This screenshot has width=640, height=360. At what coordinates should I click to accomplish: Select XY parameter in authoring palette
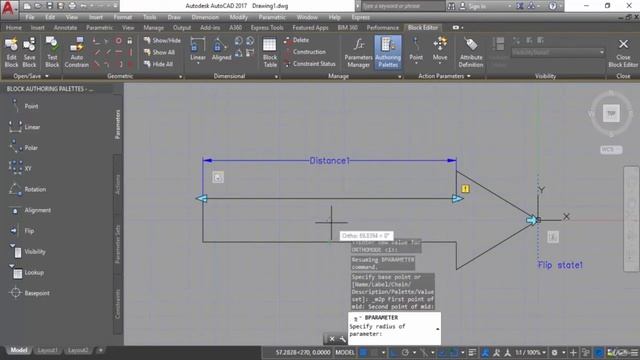click(20, 168)
